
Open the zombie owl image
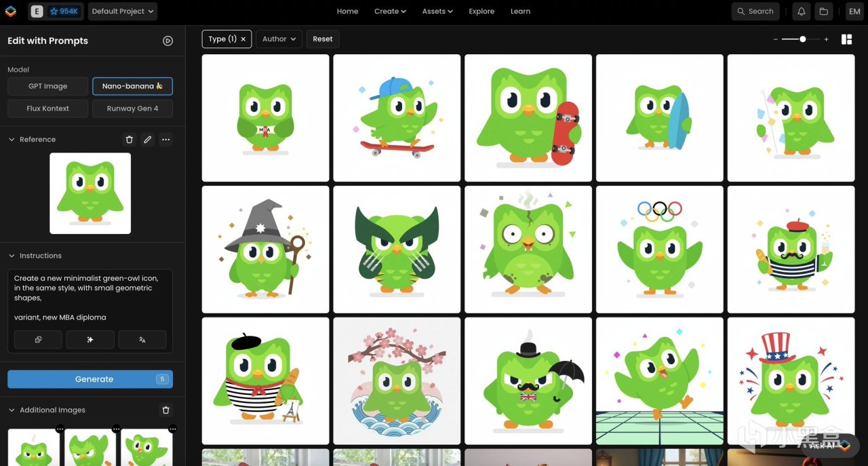click(528, 250)
